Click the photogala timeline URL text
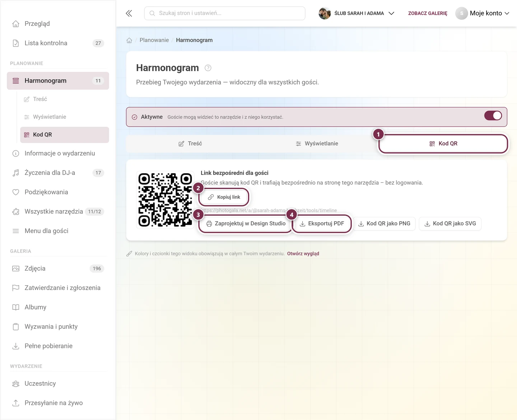 tap(269, 210)
